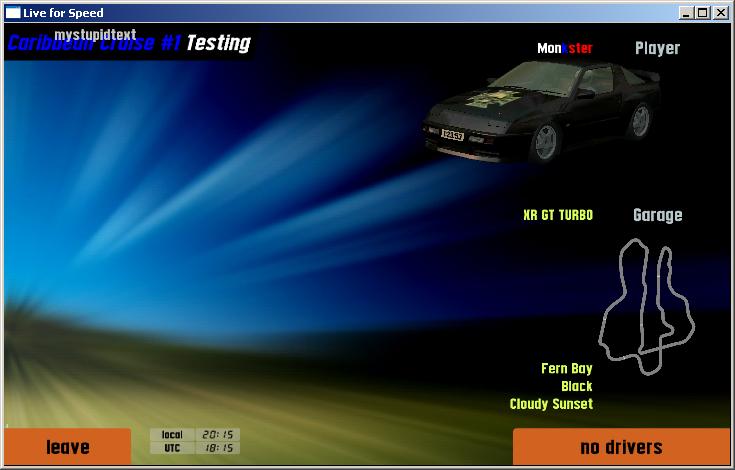Click the Fern Bay track name
The height and width of the screenshot is (470, 735).
pos(567,368)
